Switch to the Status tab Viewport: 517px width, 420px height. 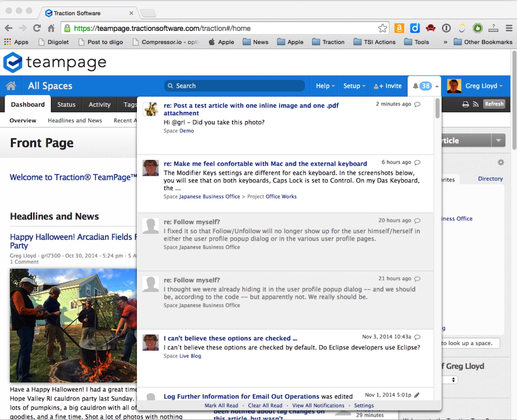(x=66, y=104)
